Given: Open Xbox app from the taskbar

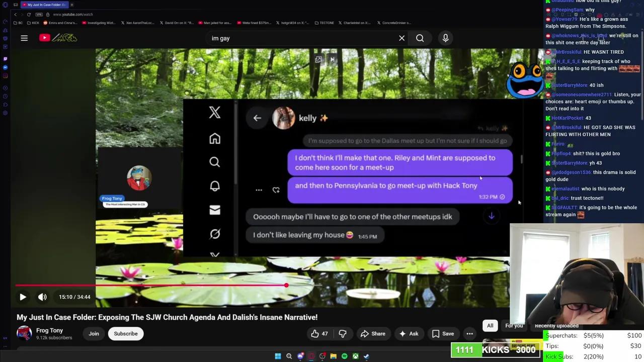Looking at the screenshot, I should click(x=355, y=356).
